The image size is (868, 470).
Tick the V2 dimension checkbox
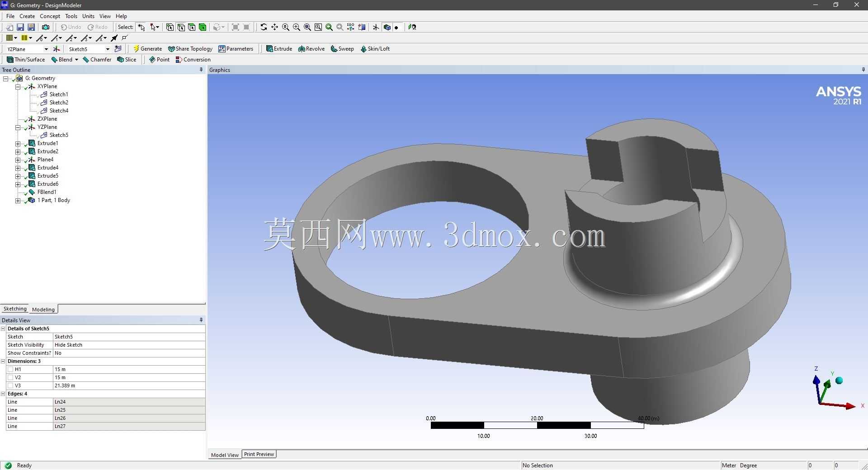(10, 377)
